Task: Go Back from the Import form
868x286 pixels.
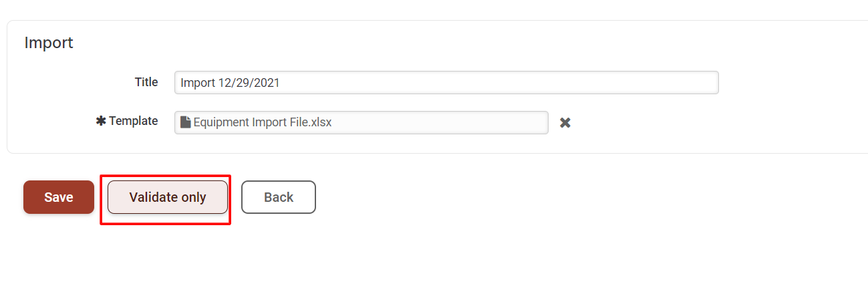Action: [279, 197]
